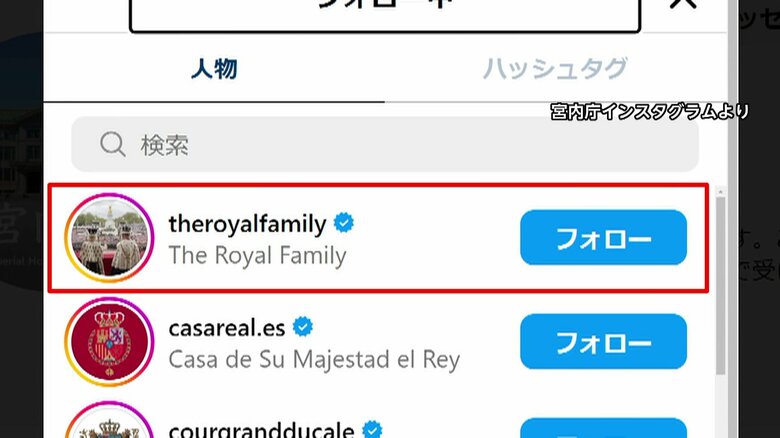This screenshot has height=438, width=780.
Task: Click courgrandducale verified badge
Action: point(372,430)
